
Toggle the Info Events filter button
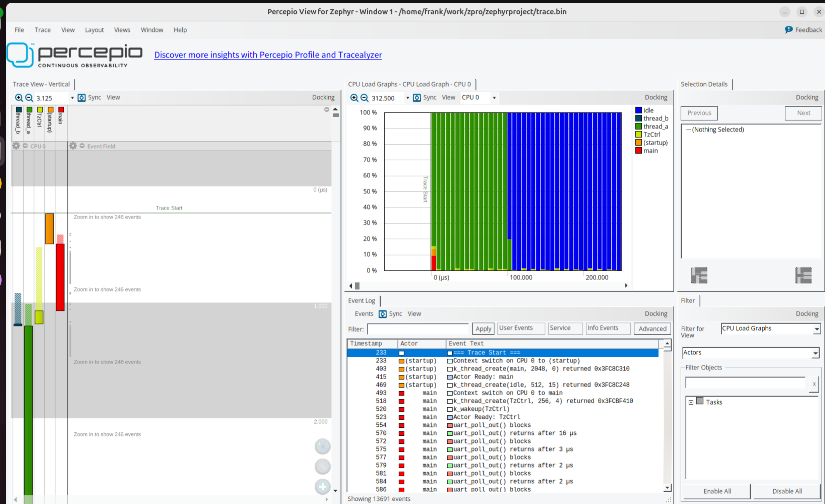click(608, 328)
